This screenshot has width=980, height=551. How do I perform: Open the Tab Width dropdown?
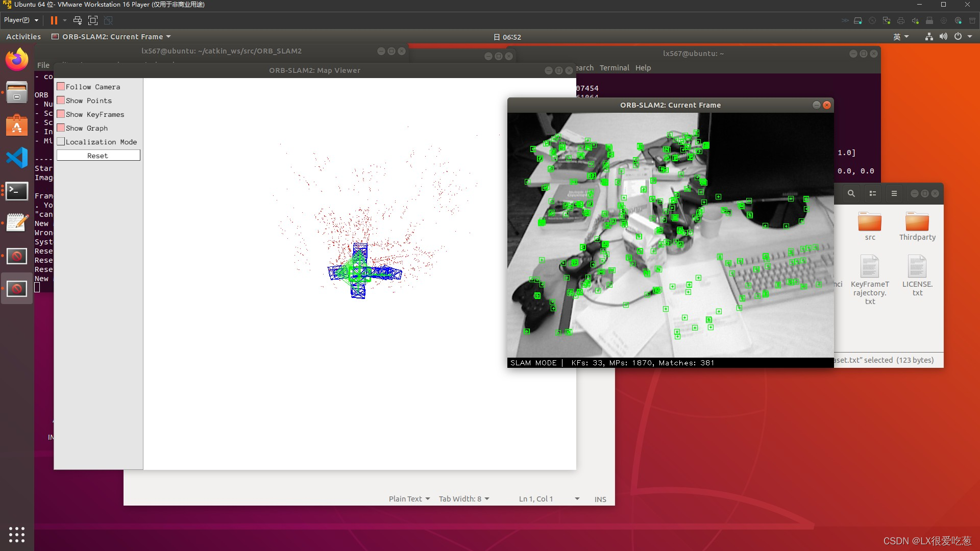[x=463, y=499]
